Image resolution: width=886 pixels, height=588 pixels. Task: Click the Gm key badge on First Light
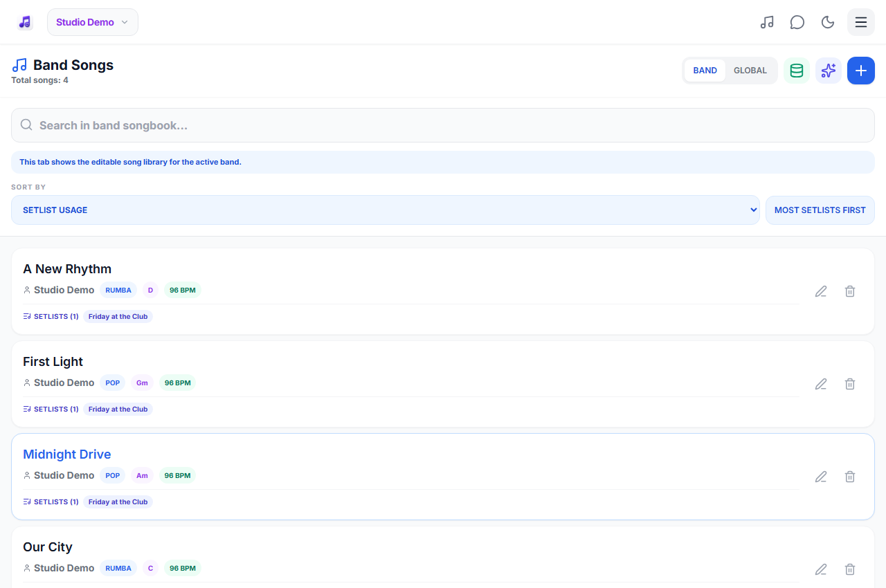click(142, 383)
